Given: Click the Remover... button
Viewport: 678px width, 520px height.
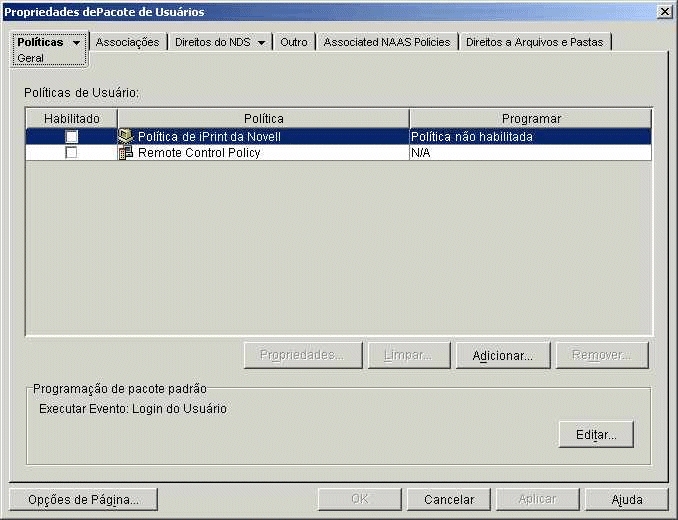Looking at the screenshot, I should pos(602,355).
